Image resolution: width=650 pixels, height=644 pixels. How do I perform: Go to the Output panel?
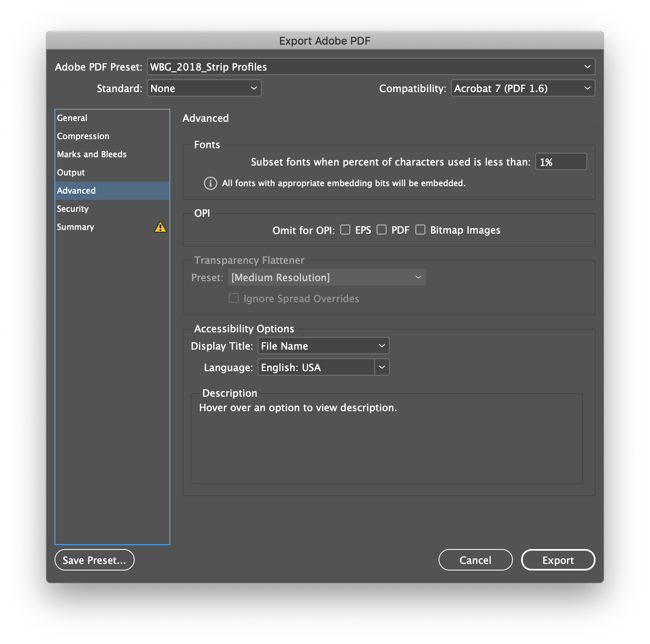(112, 173)
